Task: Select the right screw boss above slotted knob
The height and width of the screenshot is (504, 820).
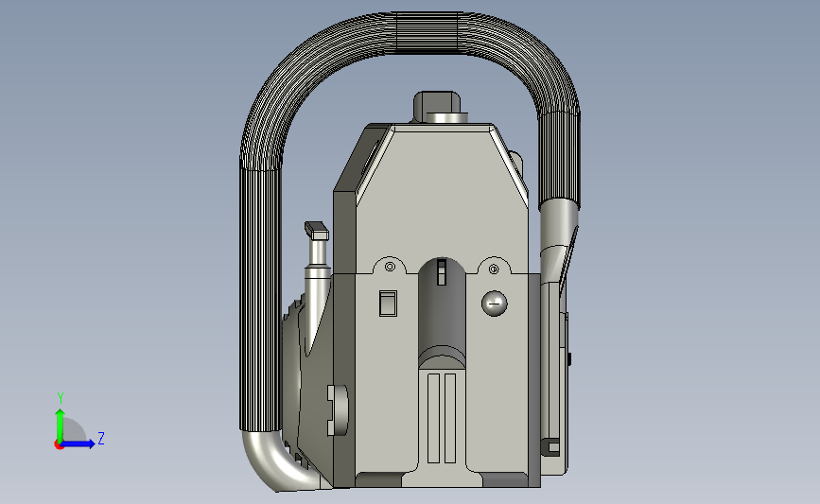Action: coord(493,269)
